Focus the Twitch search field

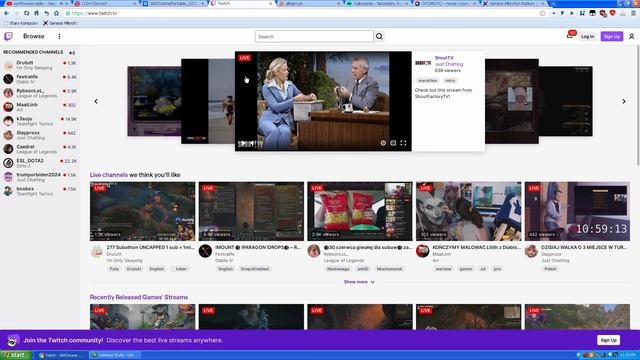pos(314,36)
